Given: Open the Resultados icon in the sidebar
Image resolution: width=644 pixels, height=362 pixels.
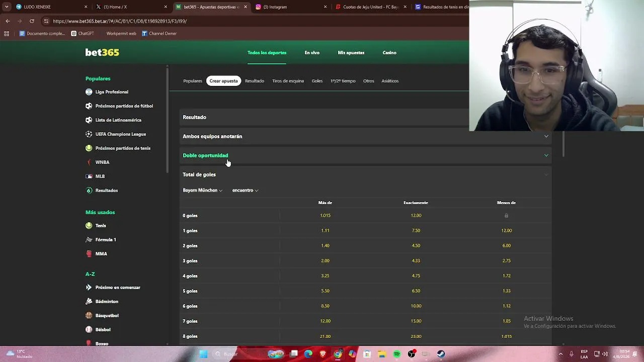Looking at the screenshot, I should tap(89, 191).
